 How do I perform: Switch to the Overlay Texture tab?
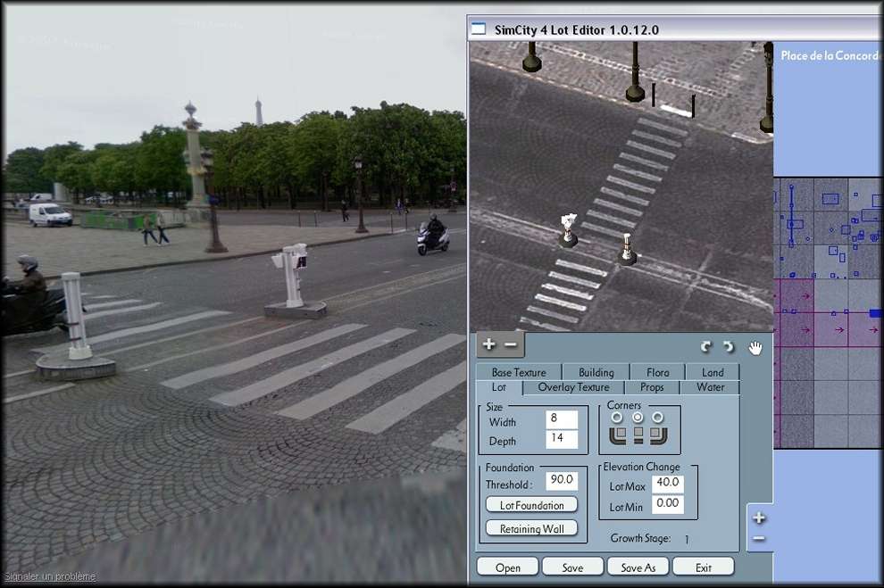tap(573, 387)
